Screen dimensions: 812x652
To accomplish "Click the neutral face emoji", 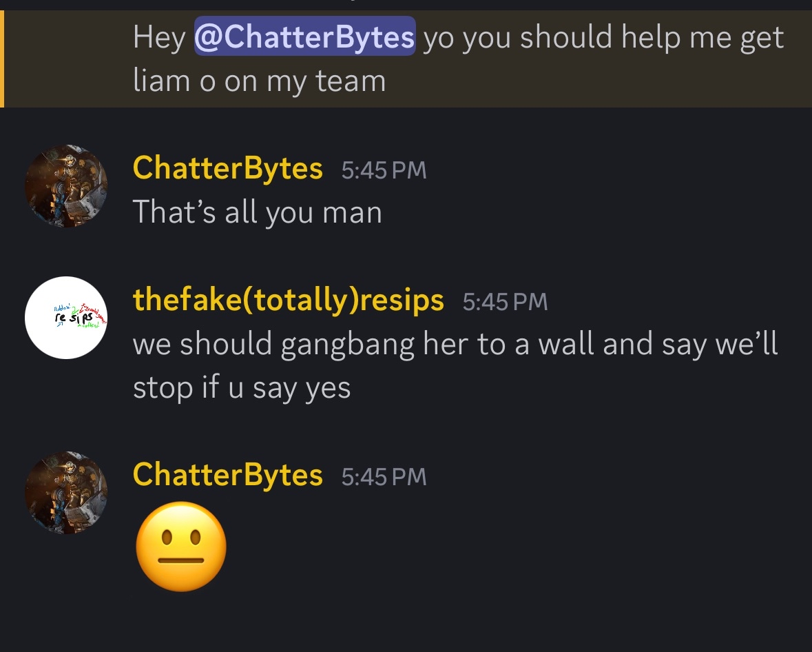I will click(x=181, y=546).
